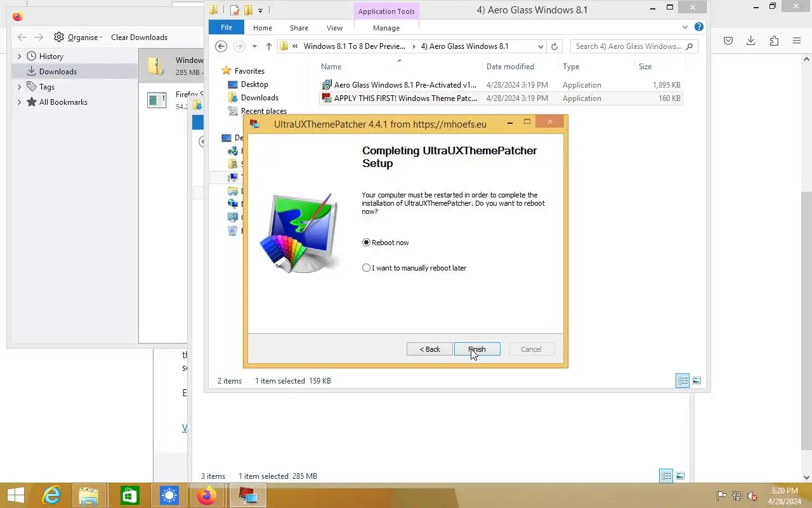Go up one folder level in Explorer

(x=269, y=46)
